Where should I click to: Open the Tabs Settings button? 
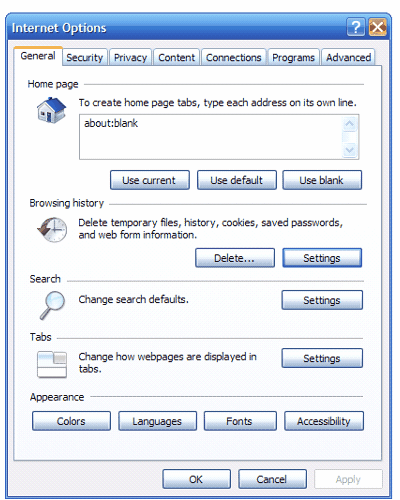pos(322,358)
